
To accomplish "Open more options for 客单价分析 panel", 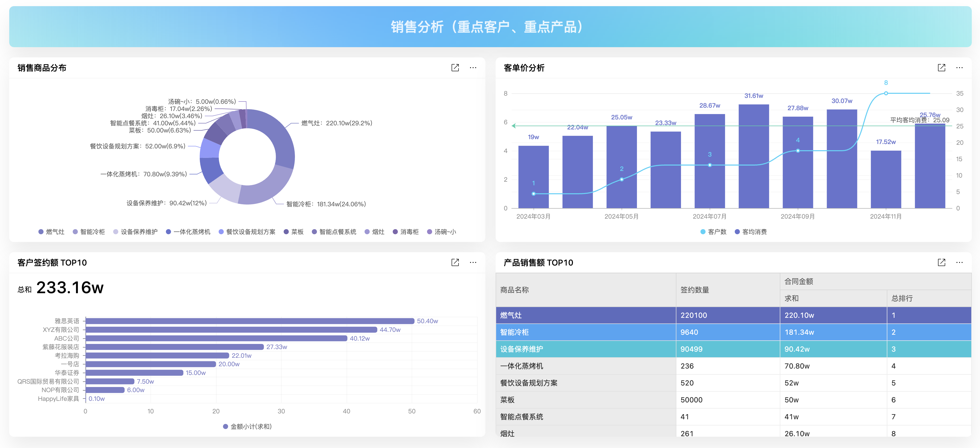I will [x=959, y=68].
